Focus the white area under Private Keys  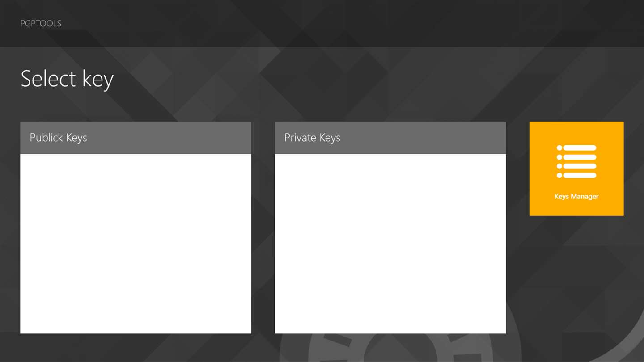click(390, 244)
